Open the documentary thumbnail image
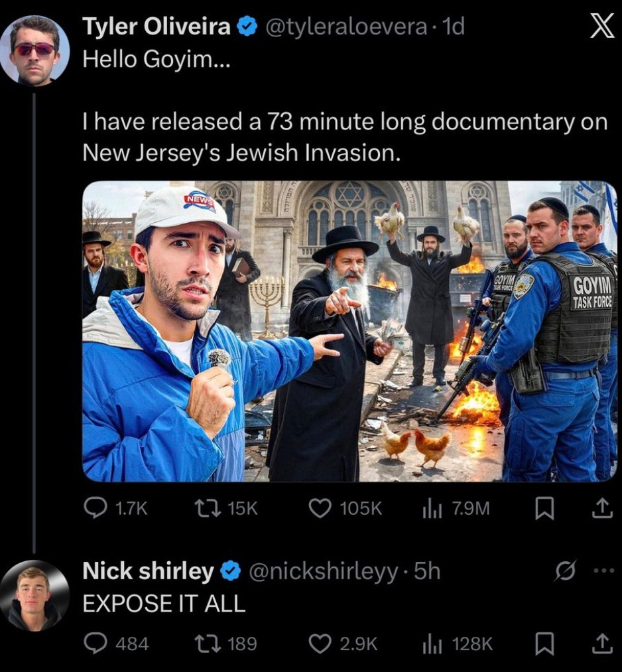The image size is (622, 672). pos(349,331)
